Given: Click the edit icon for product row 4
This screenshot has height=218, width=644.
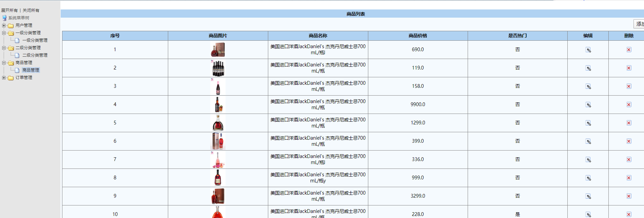Looking at the screenshot, I should pyautogui.click(x=588, y=105).
